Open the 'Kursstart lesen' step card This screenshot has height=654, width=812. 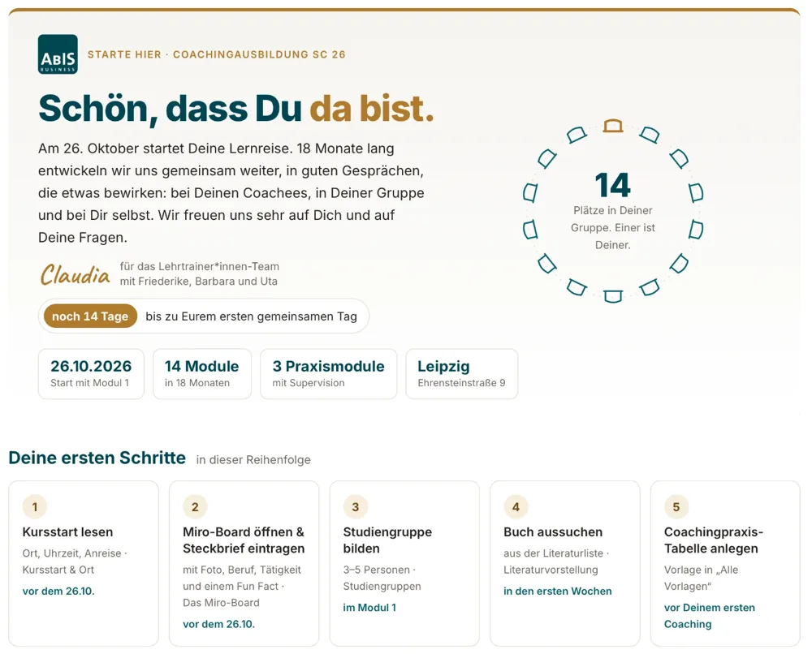tap(84, 563)
